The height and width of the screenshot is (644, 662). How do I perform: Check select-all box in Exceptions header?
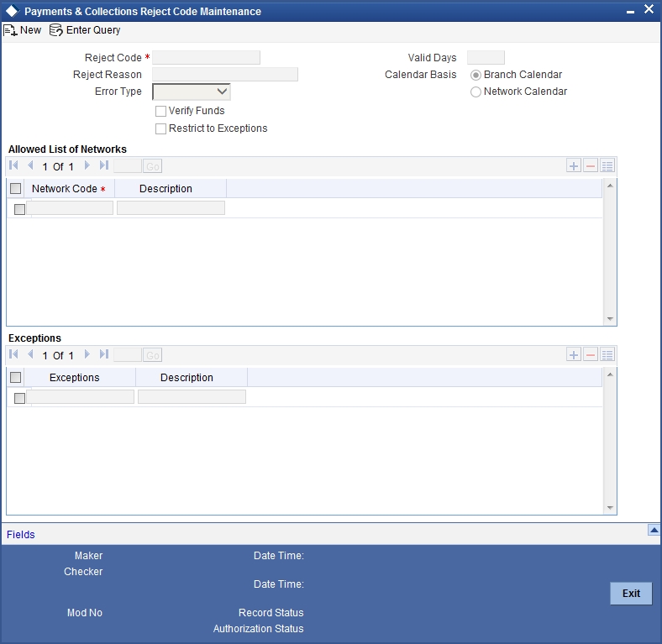[16, 377]
